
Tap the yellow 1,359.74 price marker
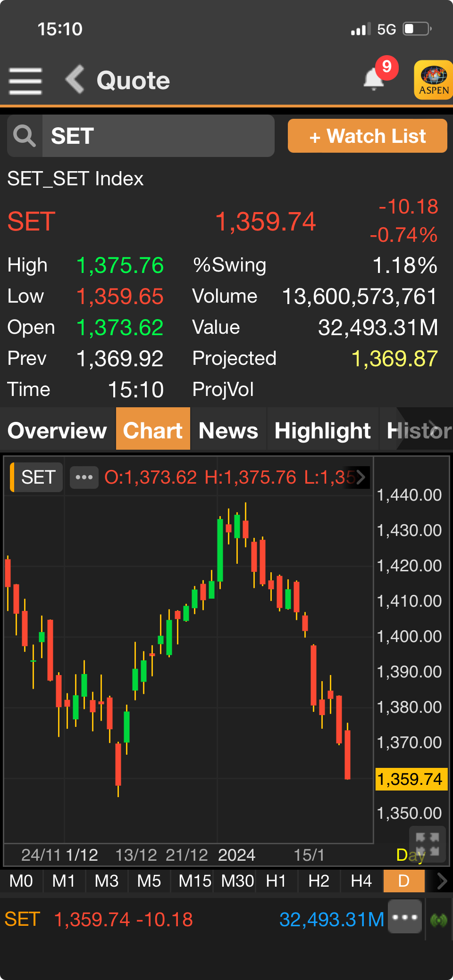(x=411, y=779)
